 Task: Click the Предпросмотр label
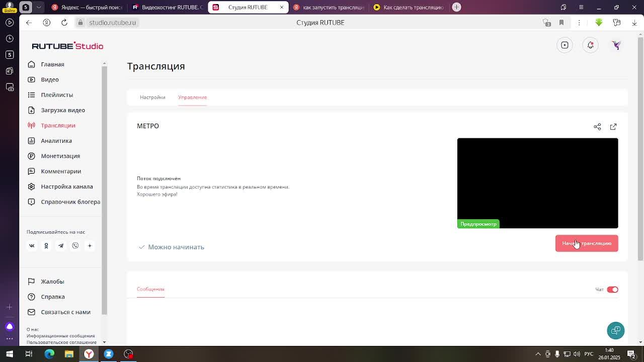pos(478,224)
